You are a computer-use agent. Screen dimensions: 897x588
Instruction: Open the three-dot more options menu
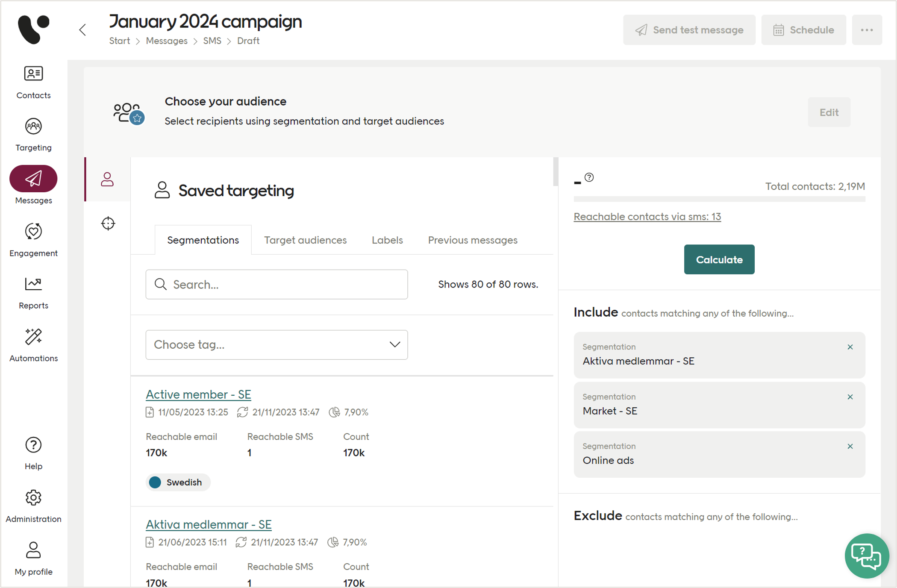pyautogui.click(x=866, y=30)
